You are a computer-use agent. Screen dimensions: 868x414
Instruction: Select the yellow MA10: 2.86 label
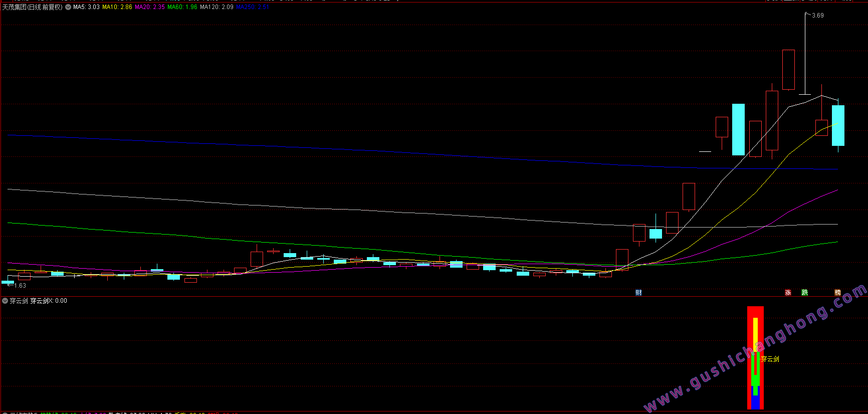[117, 7]
